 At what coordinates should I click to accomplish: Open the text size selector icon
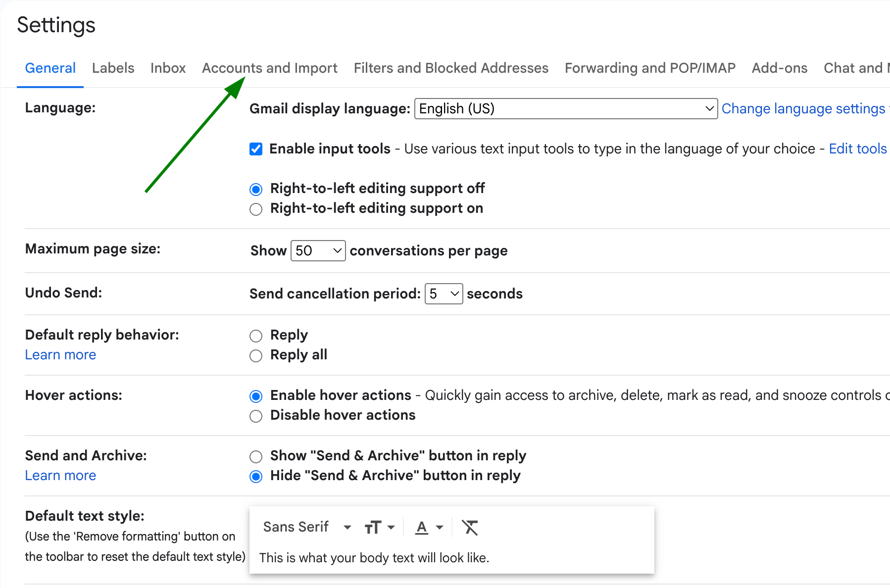pyautogui.click(x=379, y=527)
